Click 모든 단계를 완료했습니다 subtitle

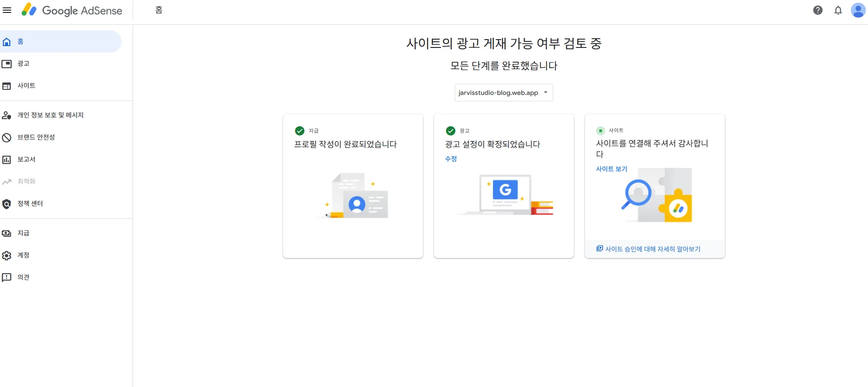(x=504, y=65)
